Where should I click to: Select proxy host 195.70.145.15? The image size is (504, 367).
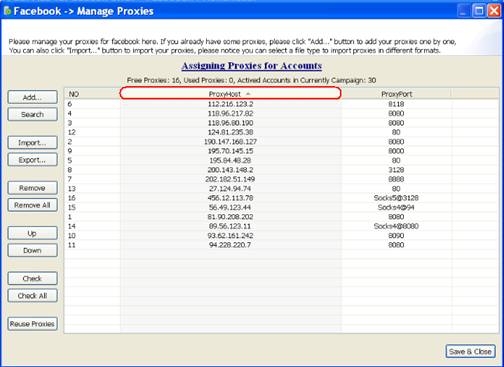pos(230,151)
